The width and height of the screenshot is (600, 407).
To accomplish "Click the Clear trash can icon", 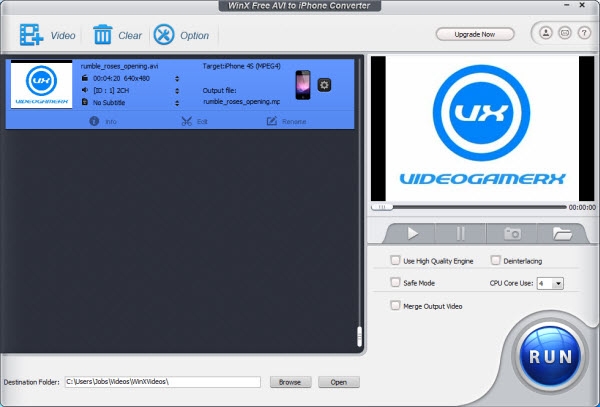I will click(103, 35).
